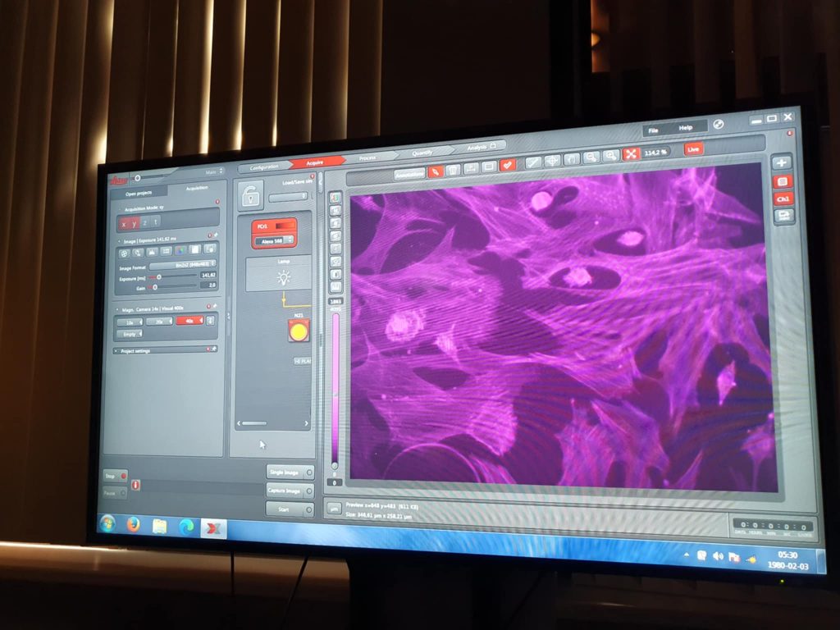Select the line measurement tool
This screenshot has height=630, width=840.
533,162
